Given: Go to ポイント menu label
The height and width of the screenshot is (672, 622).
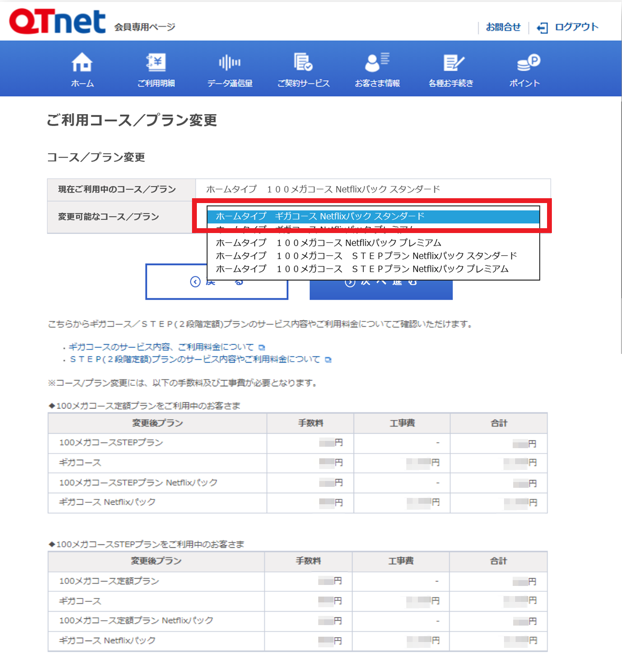Looking at the screenshot, I should coord(524,83).
